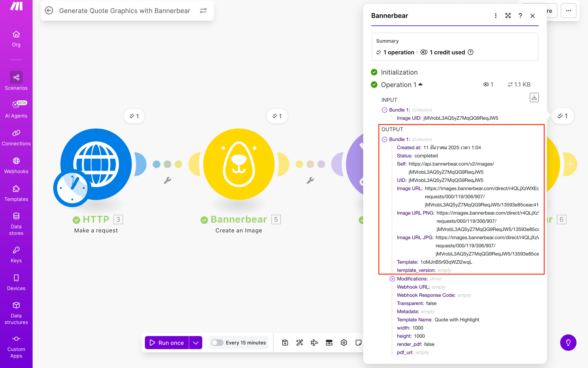
Task: Download Operation 1 output data
Action: [534, 97]
